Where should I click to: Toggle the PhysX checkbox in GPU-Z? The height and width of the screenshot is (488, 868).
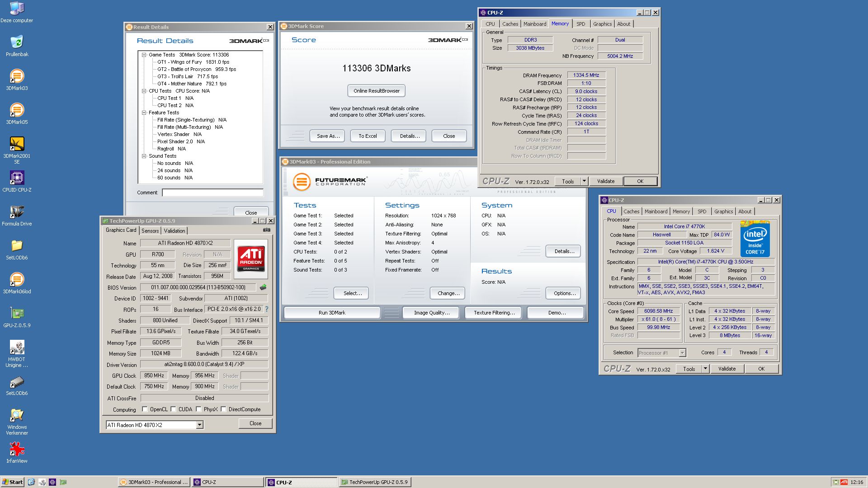(x=198, y=409)
